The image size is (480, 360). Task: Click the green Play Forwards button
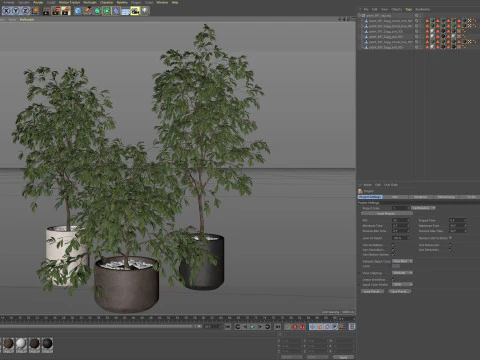point(253,327)
